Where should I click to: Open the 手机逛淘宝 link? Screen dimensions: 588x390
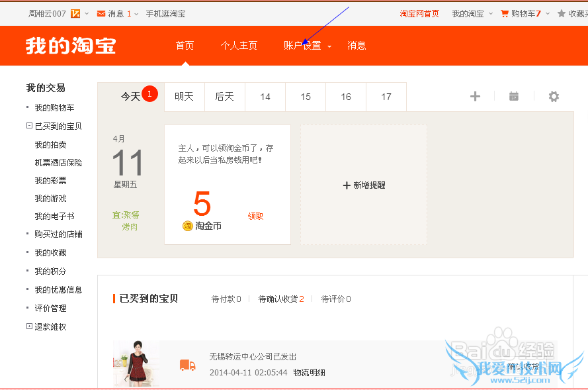(165, 14)
